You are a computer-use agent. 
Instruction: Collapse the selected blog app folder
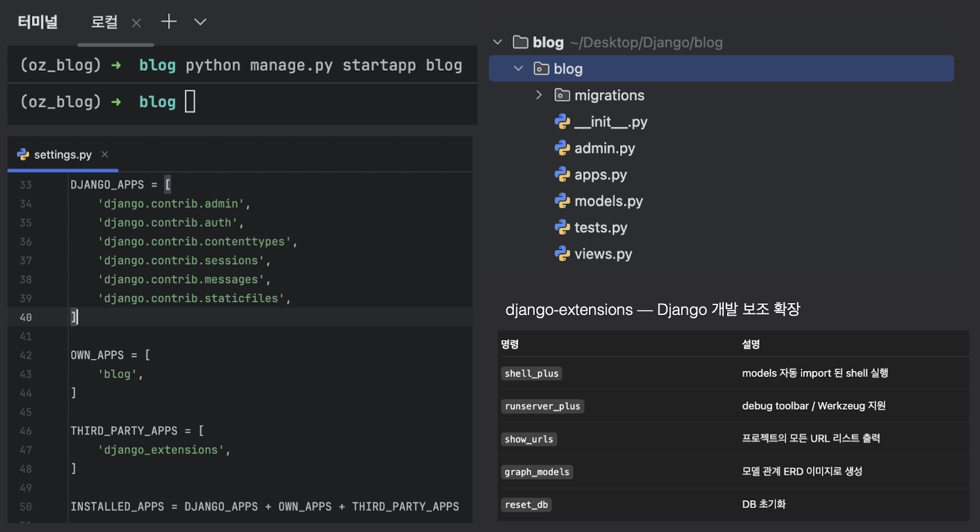pos(518,69)
